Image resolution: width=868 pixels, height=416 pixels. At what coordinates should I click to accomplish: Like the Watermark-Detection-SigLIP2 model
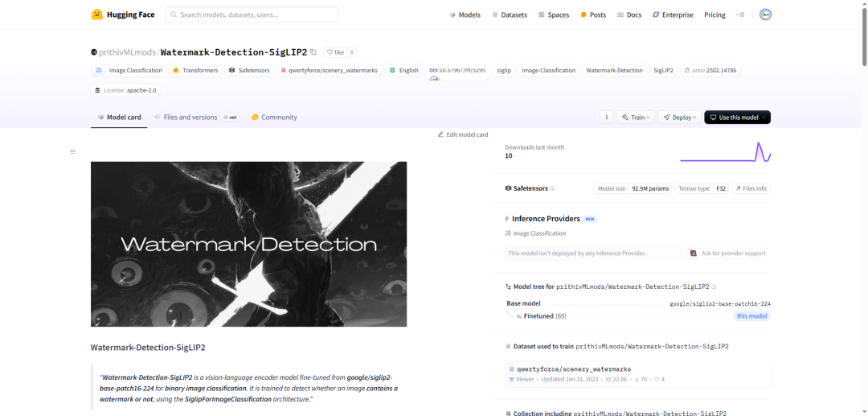(x=335, y=52)
